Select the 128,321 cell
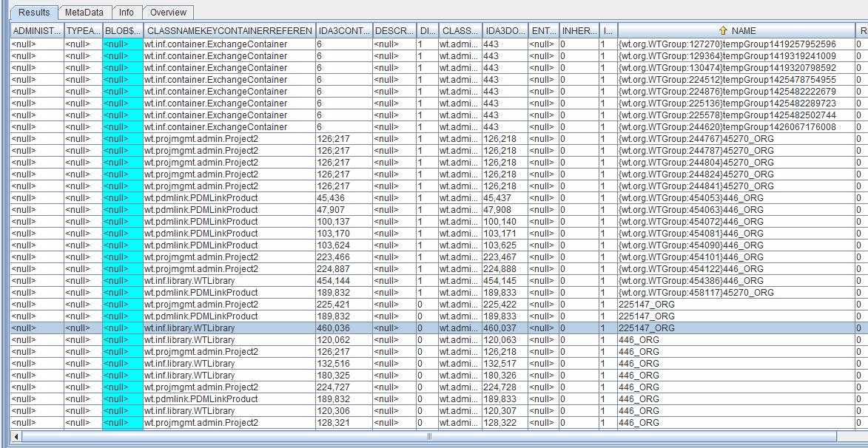868x448 pixels. [x=344, y=423]
